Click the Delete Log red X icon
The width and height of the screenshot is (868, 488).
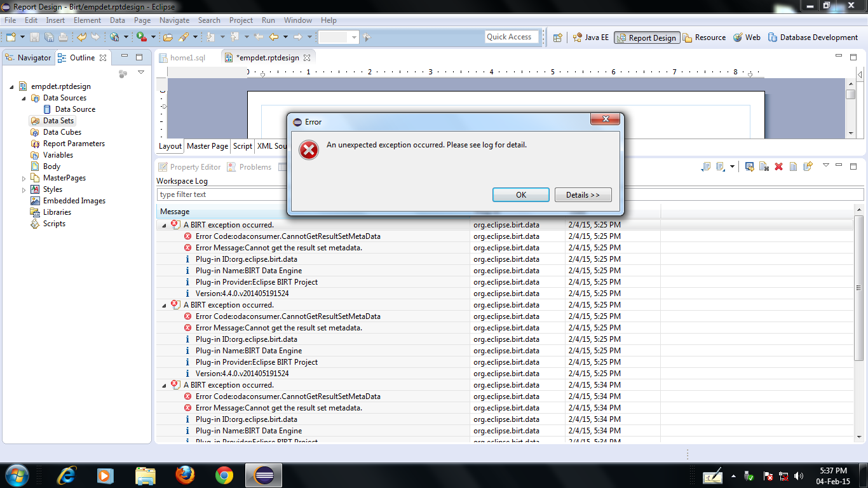click(x=778, y=167)
